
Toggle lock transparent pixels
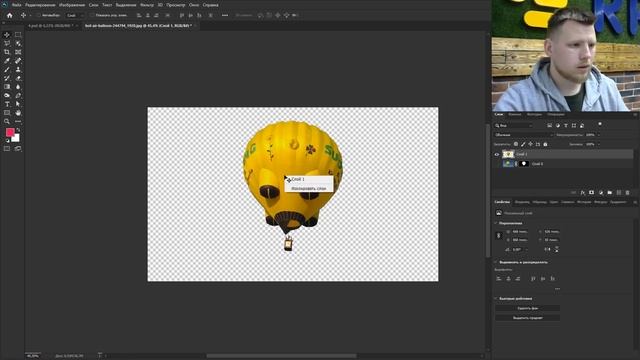516,144
